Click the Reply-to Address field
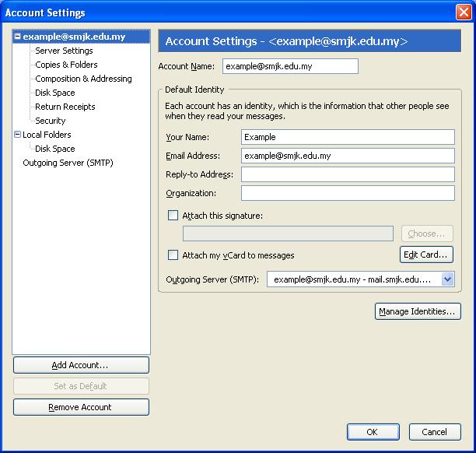Image resolution: width=476 pixels, height=453 pixels. point(348,174)
